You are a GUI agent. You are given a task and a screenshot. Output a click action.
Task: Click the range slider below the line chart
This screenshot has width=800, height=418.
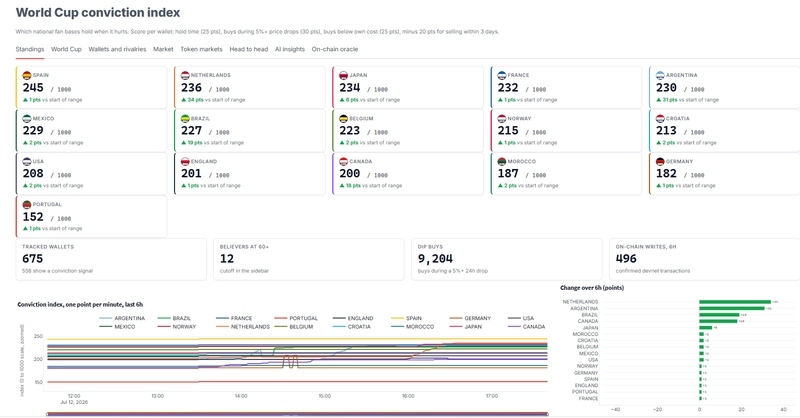point(297,414)
